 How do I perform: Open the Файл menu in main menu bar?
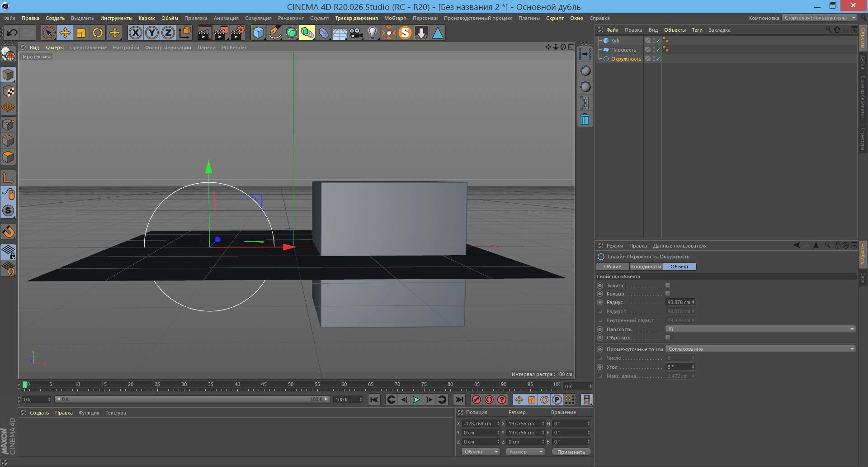[9, 18]
